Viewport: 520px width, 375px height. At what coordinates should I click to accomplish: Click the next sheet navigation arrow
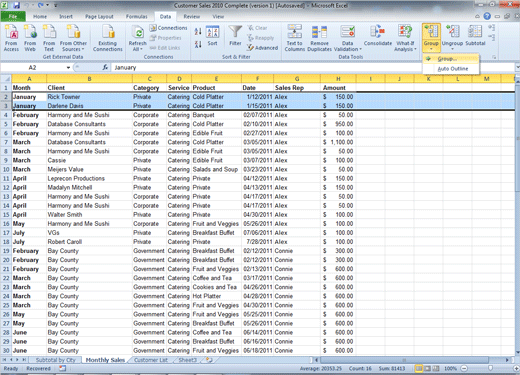pyautogui.click(x=17, y=360)
